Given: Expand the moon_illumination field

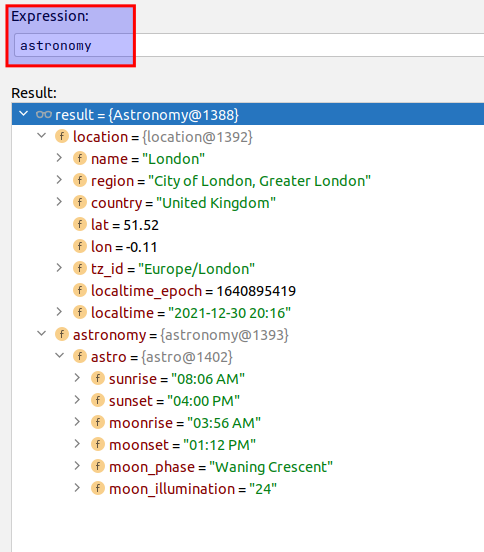Looking at the screenshot, I should 77,488.
